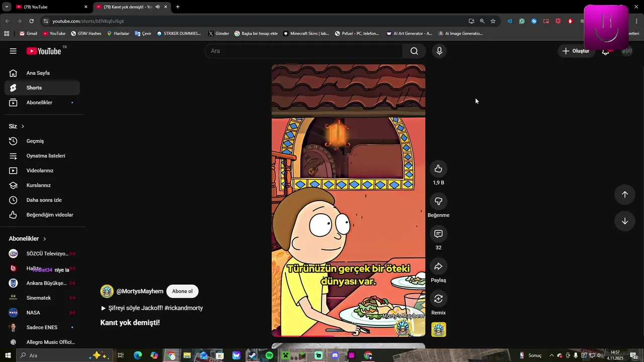Reload the page
This screenshot has width=644, height=362.
pos(31,21)
